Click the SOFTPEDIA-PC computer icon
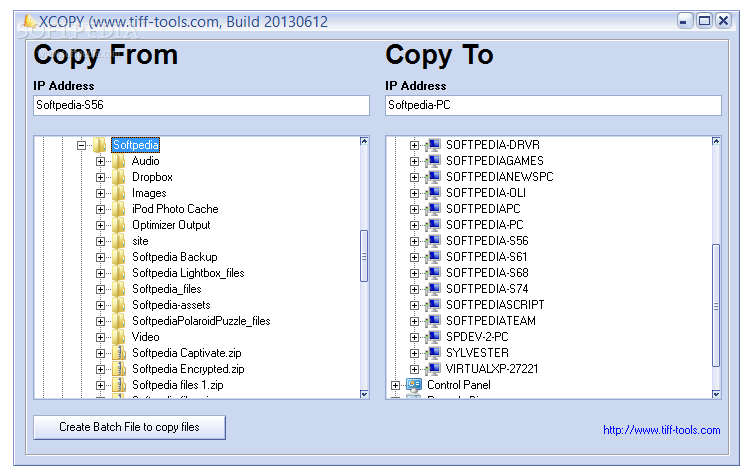740x466 pixels. click(x=433, y=225)
